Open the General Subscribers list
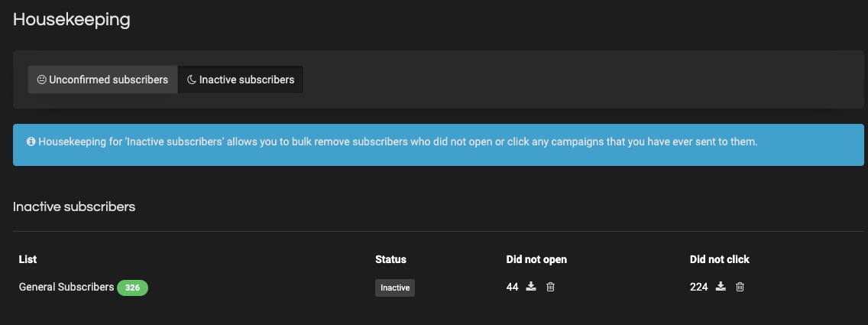The height and width of the screenshot is (325, 868). tap(66, 287)
